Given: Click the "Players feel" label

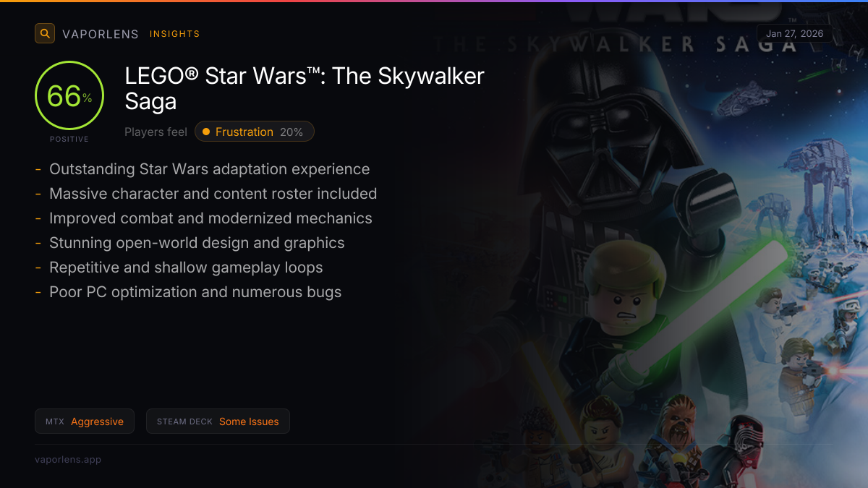Looking at the screenshot, I should click(156, 132).
